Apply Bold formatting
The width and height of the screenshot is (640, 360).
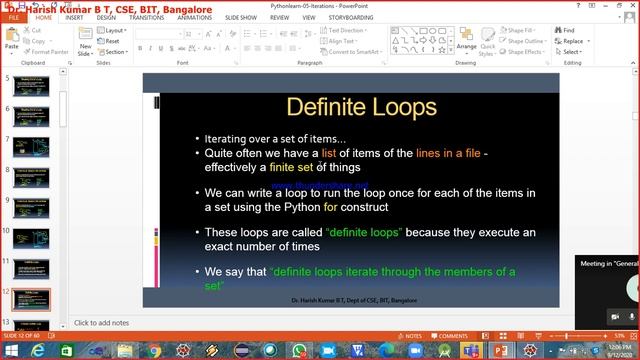[140, 49]
